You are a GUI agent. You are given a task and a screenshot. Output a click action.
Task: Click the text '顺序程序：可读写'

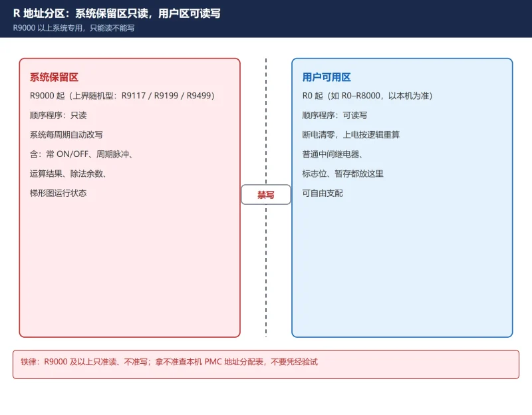pyautogui.click(x=334, y=115)
